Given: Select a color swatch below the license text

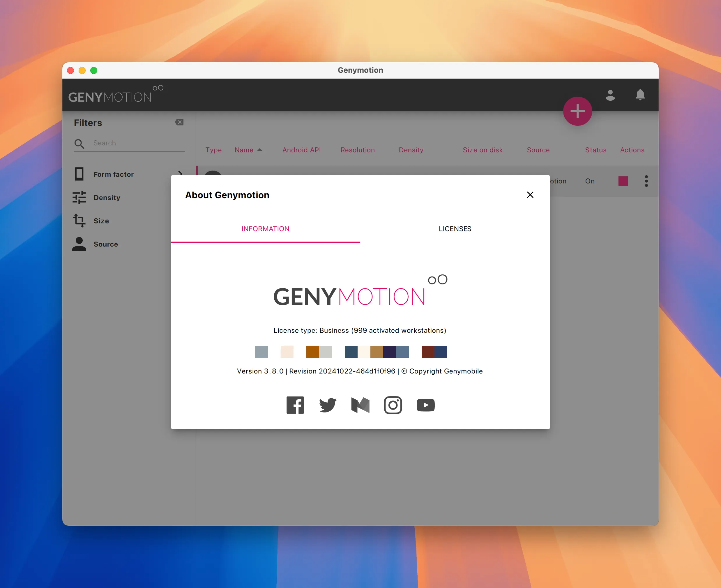Looking at the screenshot, I should point(261,352).
